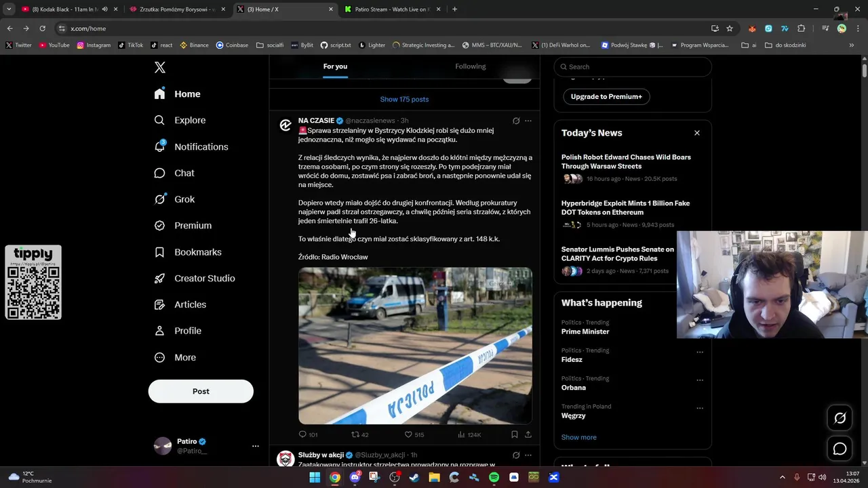
Task: Open the police tape photo in post
Action: (415, 346)
